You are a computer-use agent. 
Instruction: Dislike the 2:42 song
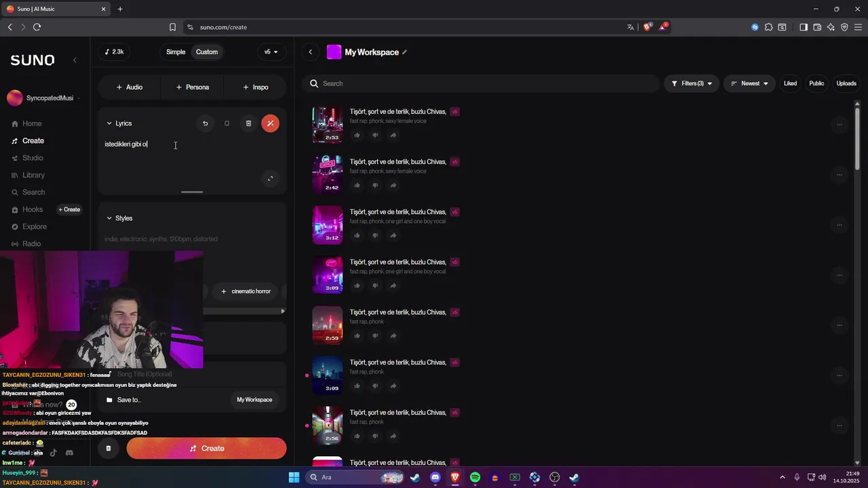375,185
